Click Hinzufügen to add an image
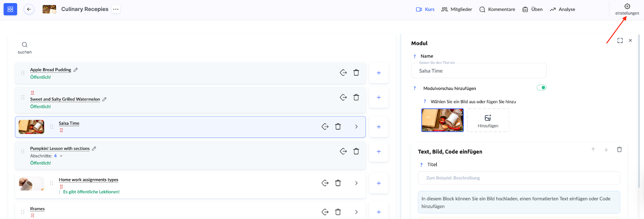The height and width of the screenshot is (219, 644). 488,120
